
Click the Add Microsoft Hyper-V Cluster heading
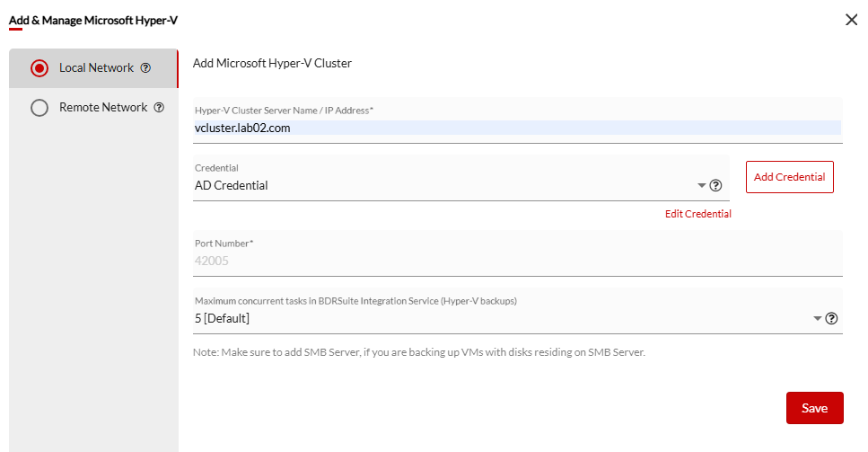coord(272,64)
